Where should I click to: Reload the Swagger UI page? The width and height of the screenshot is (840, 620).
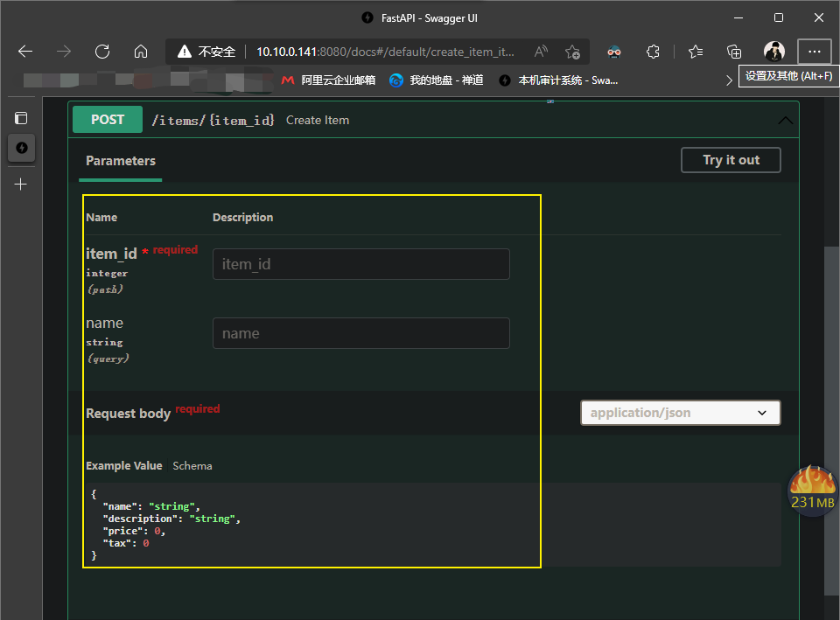(x=102, y=52)
